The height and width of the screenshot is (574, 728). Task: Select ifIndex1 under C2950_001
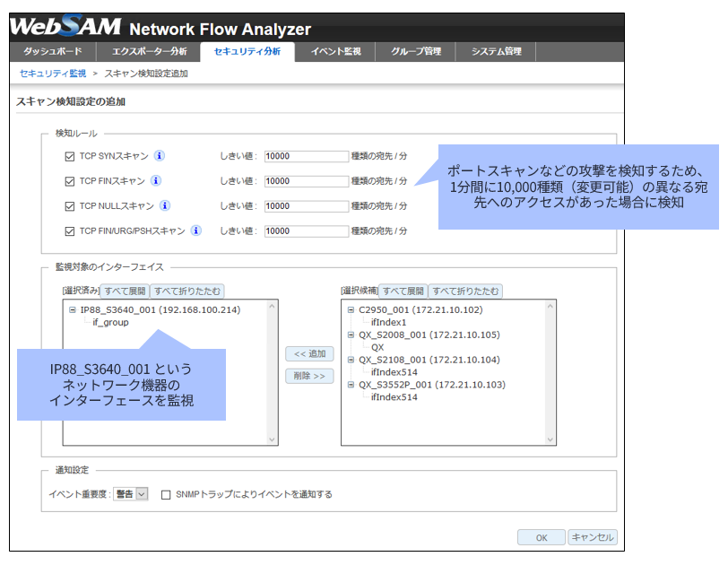(x=388, y=322)
